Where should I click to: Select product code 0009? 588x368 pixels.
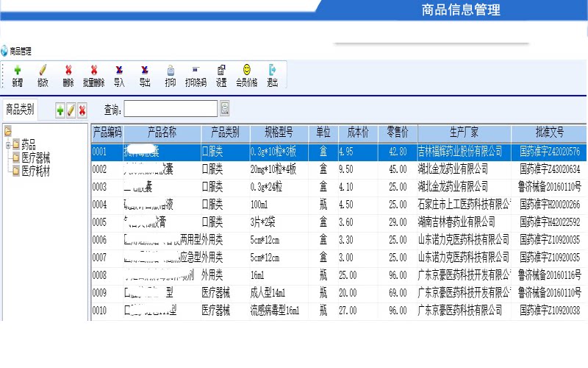[x=99, y=293]
